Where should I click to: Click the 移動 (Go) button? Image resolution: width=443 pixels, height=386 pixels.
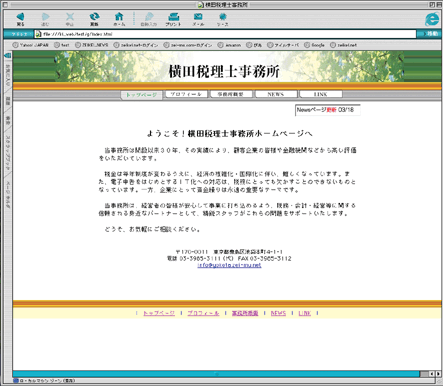(429, 34)
